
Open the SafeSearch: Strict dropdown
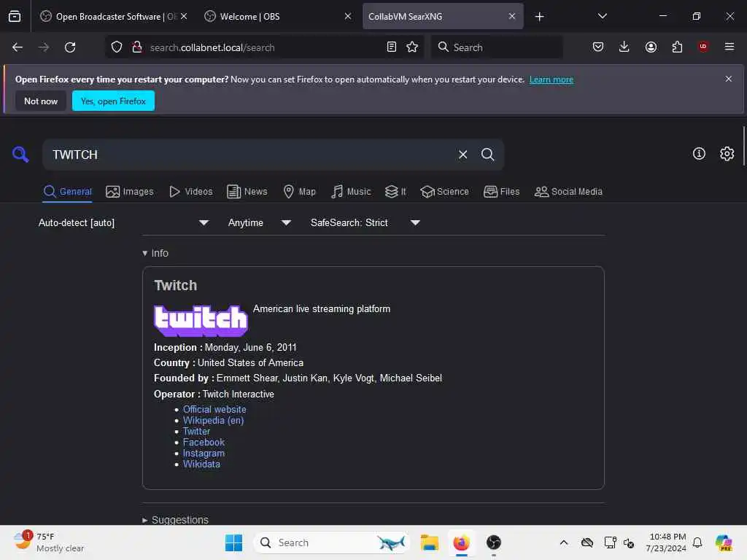(x=365, y=222)
